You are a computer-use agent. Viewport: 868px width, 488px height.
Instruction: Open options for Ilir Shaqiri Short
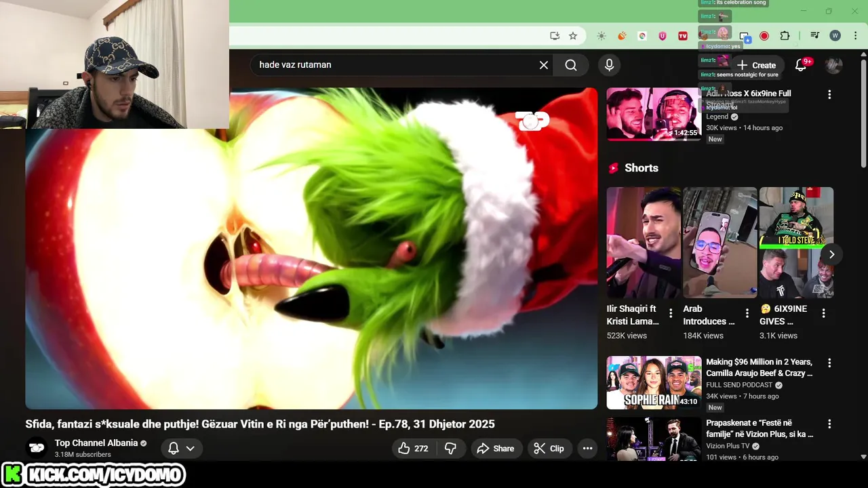(x=671, y=313)
